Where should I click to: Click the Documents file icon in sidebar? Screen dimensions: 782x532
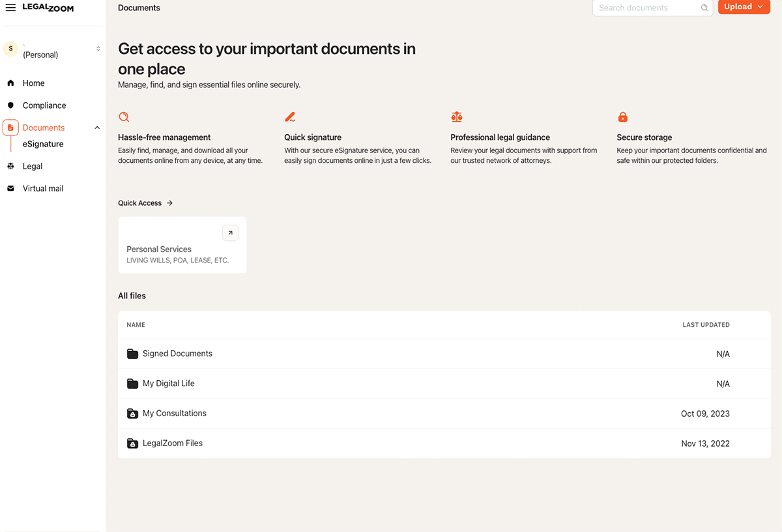point(10,128)
